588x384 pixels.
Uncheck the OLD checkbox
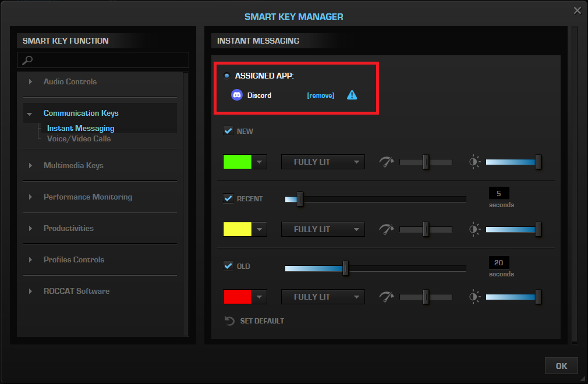click(228, 266)
